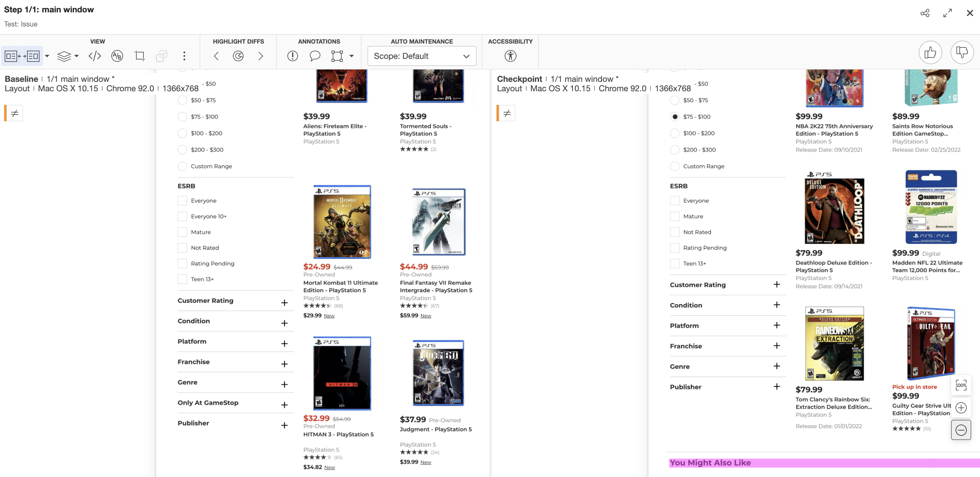
Task: Click the zoom out minus icon
Action: tap(961, 430)
